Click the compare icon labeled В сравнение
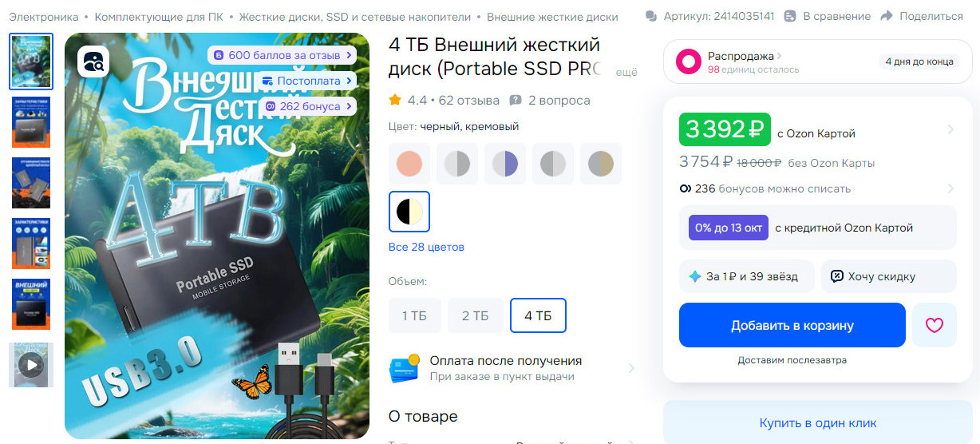980x444 pixels. 790,16
